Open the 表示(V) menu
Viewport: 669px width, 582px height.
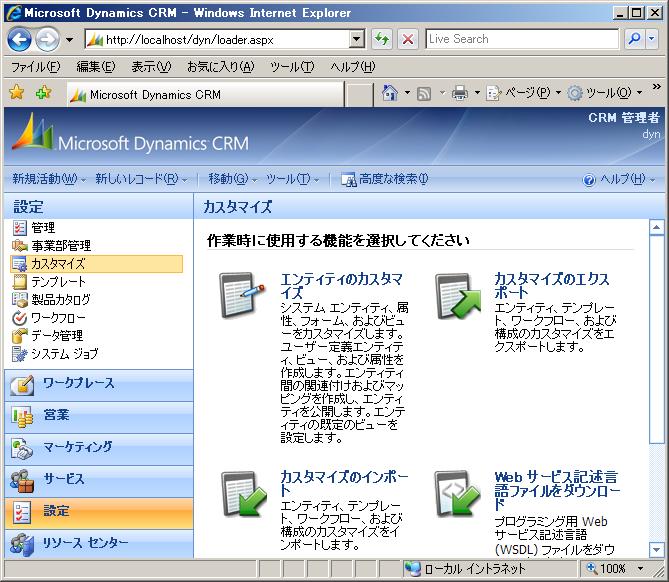(x=151, y=67)
